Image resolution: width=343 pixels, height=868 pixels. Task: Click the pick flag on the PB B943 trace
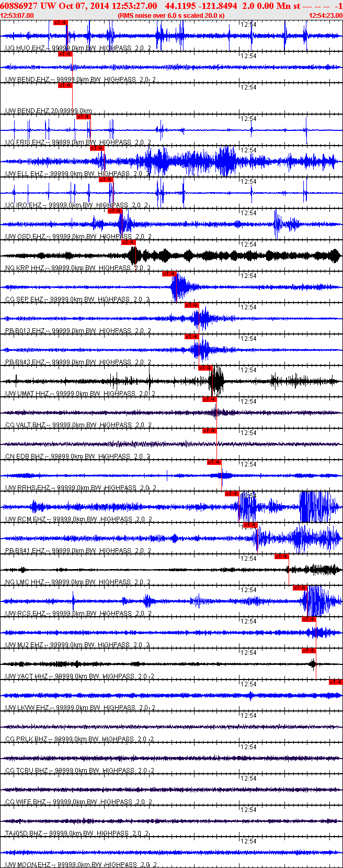(192, 337)
